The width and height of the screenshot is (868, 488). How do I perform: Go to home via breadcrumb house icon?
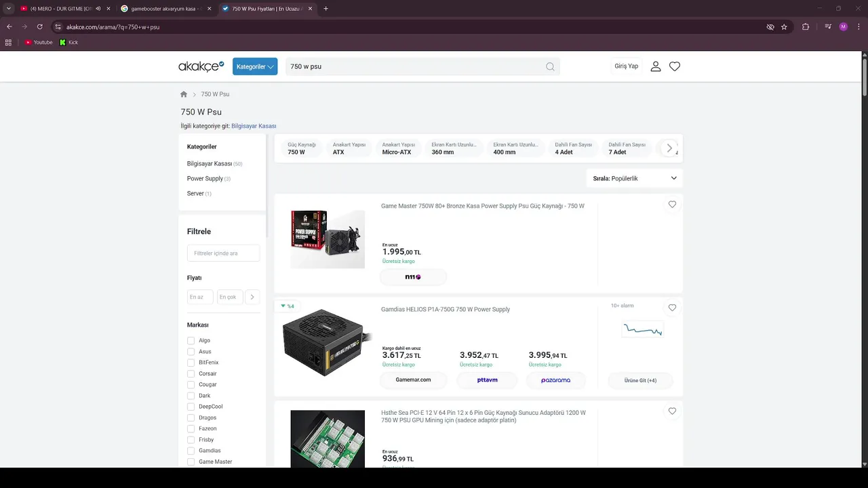point(184,94)
